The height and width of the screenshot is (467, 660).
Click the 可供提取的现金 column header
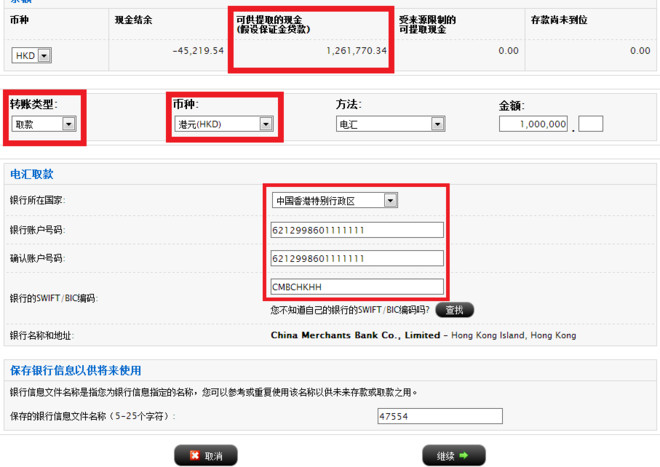click(x=273, y=24)
